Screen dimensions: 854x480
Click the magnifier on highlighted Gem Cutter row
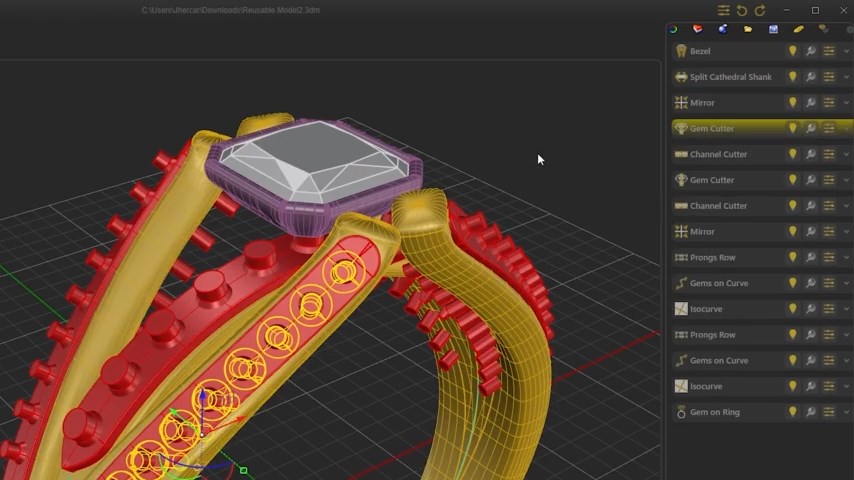[811, 128]
